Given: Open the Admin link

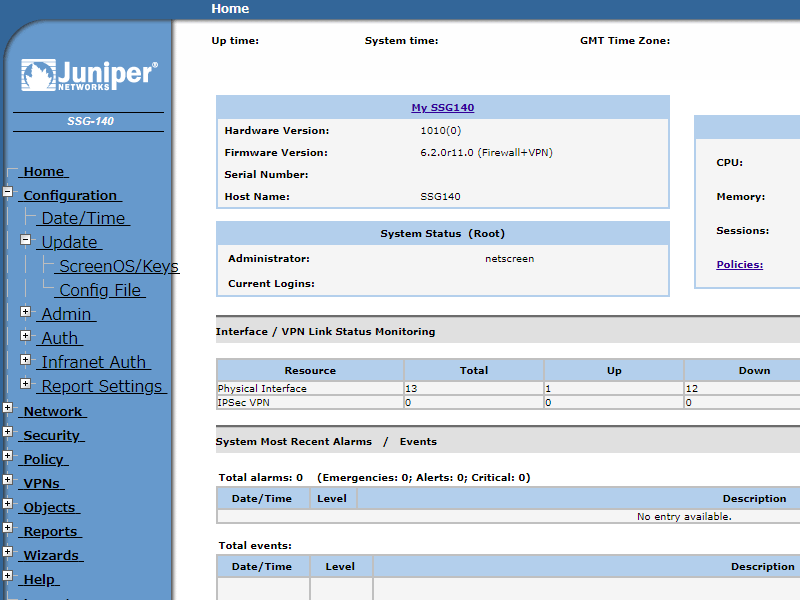Looking at the screenshot, I should (x=66, y=314).
